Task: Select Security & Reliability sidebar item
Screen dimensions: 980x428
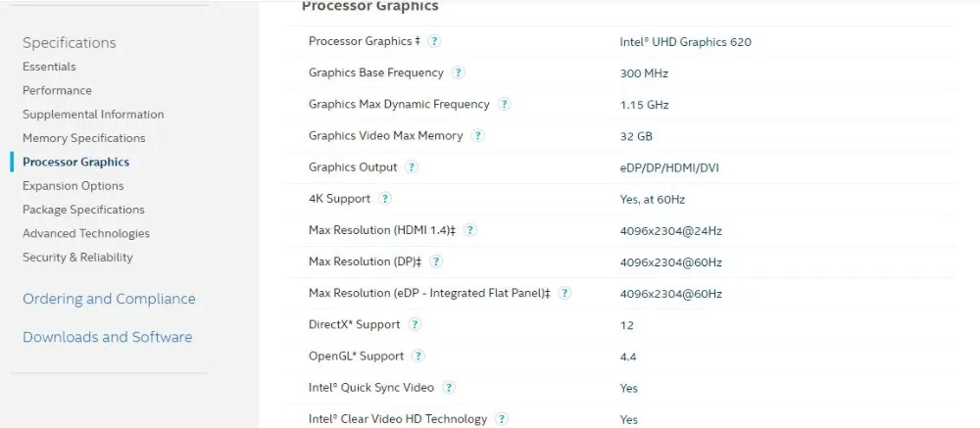Action: tap(77, 257)
